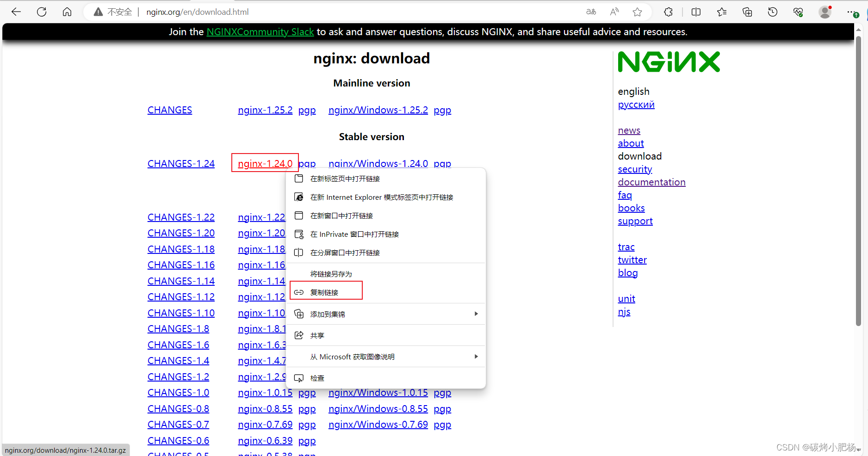Open the browser history clock icon
Screen dimensions: 868x456
pyautogui.click(x=773, y=12)
